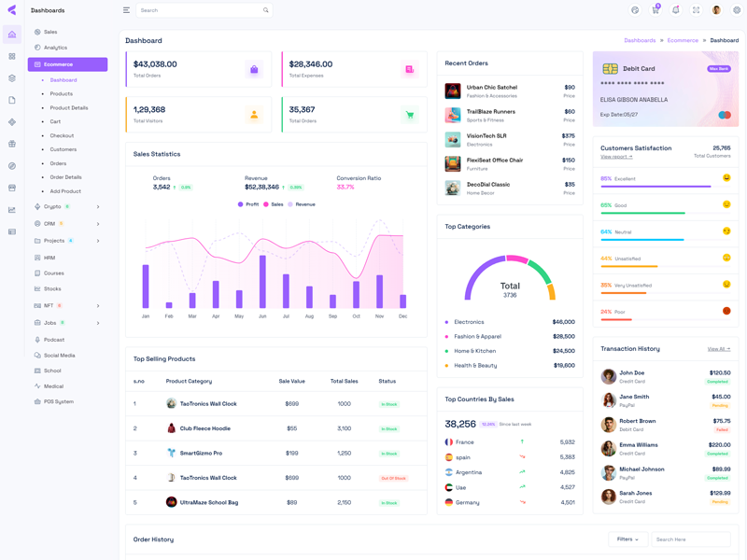The width and height of the screenshot is (747, 560).
Task: Click View All in Transaction History
Action: [718, 349]
